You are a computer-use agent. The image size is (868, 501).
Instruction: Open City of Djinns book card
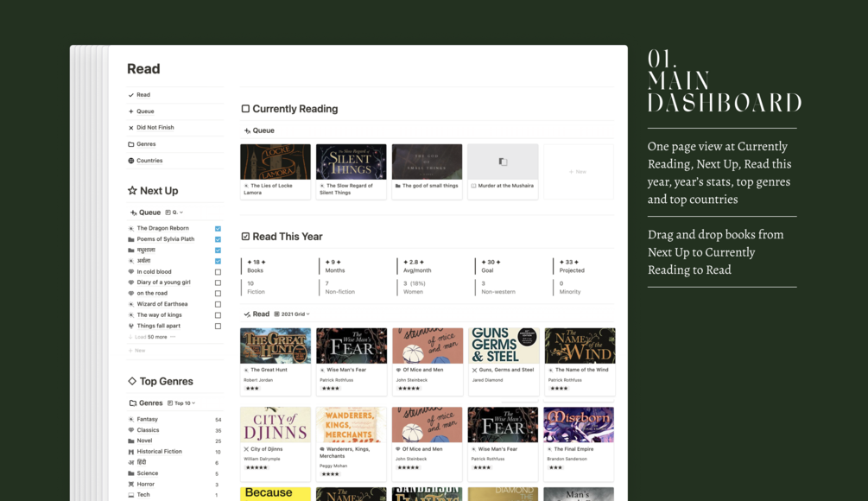coord(276,444)
